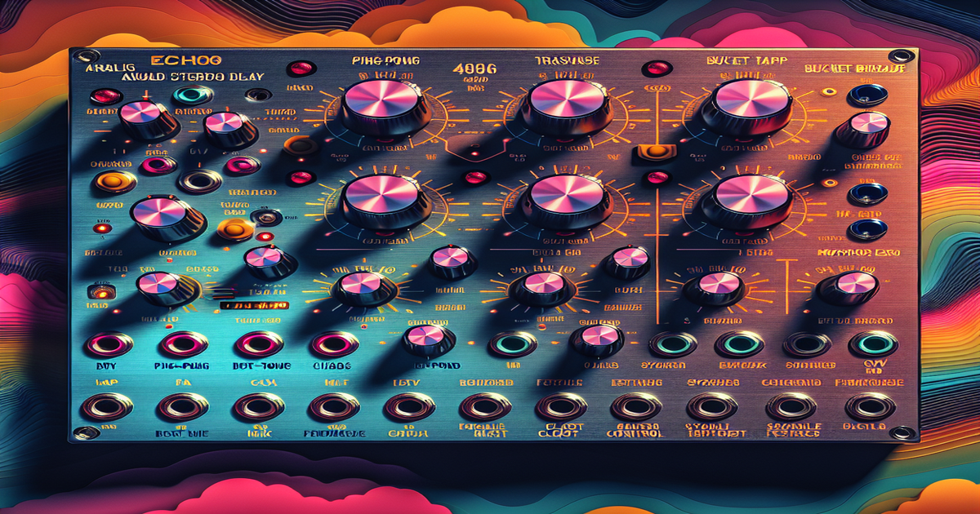This screenshot has width=980, height=514.
Task: Adjust the BUCKET BRIGADE knob on the right edge
Action: 868,125
